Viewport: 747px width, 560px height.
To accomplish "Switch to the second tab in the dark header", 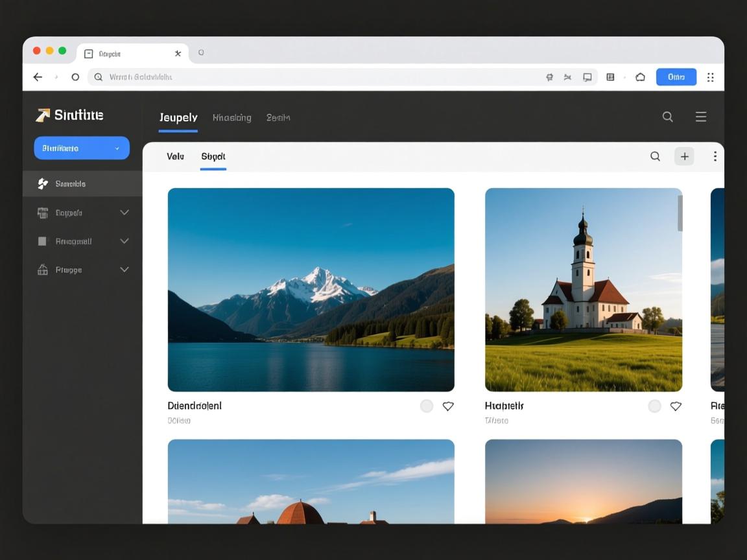I will tap(231, 118).
